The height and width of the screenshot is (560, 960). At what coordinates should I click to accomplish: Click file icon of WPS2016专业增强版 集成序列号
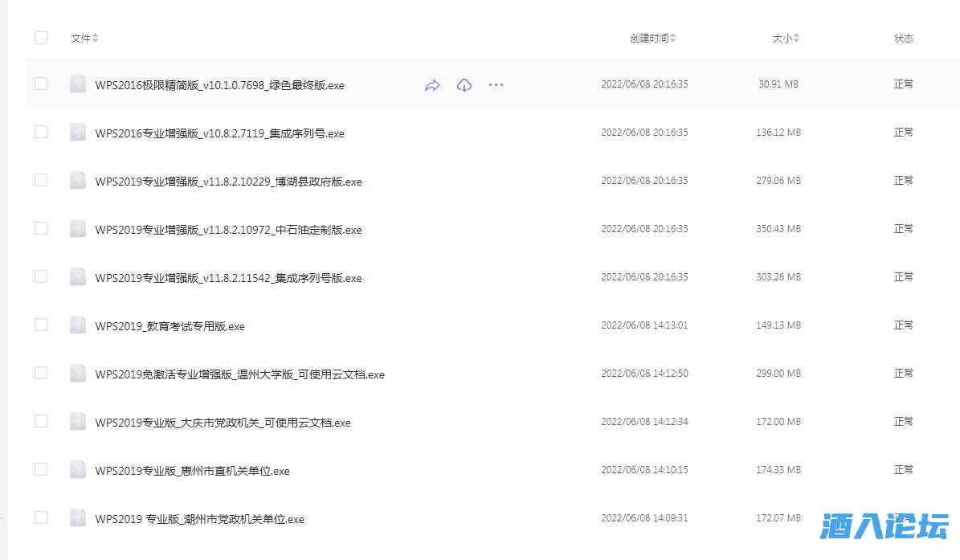coord(78,133)
